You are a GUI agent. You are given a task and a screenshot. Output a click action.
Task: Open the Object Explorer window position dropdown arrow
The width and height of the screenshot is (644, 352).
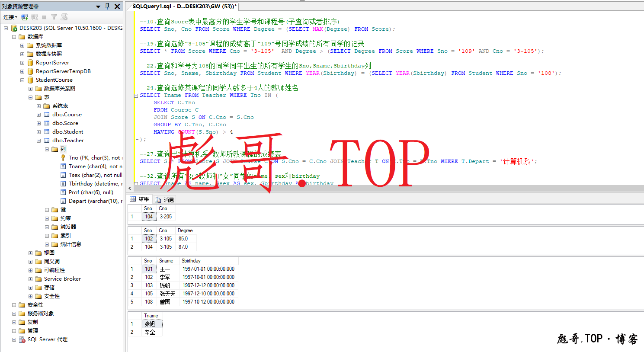pyautogui.click(x=98, y=6)
